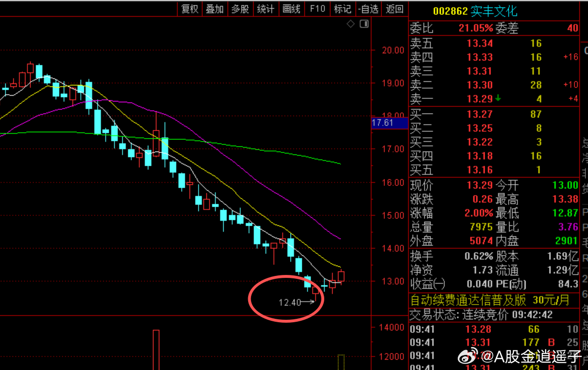Toggle the side panel icon above the chart
588x370 pixels.
click(364, 24)
